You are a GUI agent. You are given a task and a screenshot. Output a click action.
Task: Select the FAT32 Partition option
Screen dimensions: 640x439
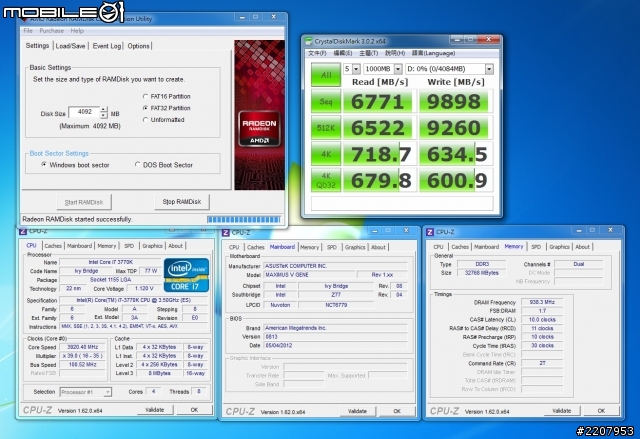click(145, 108)
